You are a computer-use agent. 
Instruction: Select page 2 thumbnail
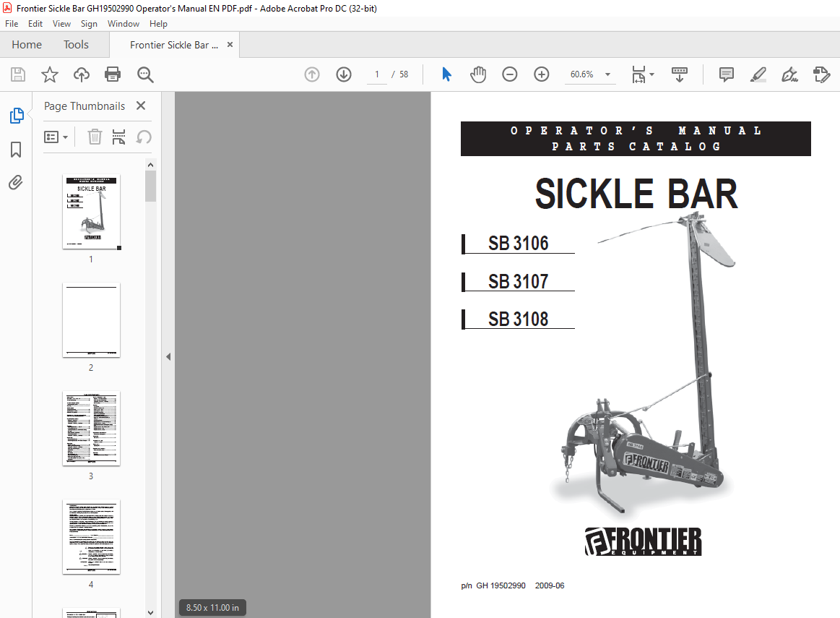pyautogui.click(x=91, y=320)
